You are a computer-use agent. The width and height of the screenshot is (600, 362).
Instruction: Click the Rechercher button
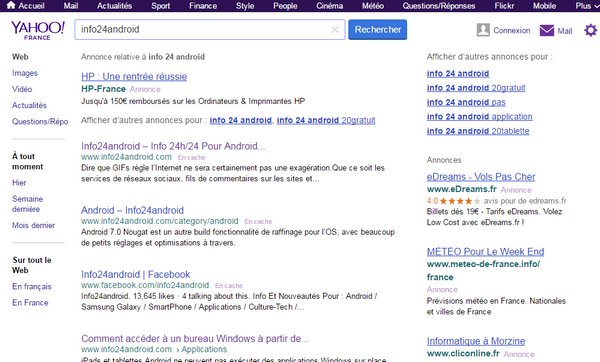(377, 29)
